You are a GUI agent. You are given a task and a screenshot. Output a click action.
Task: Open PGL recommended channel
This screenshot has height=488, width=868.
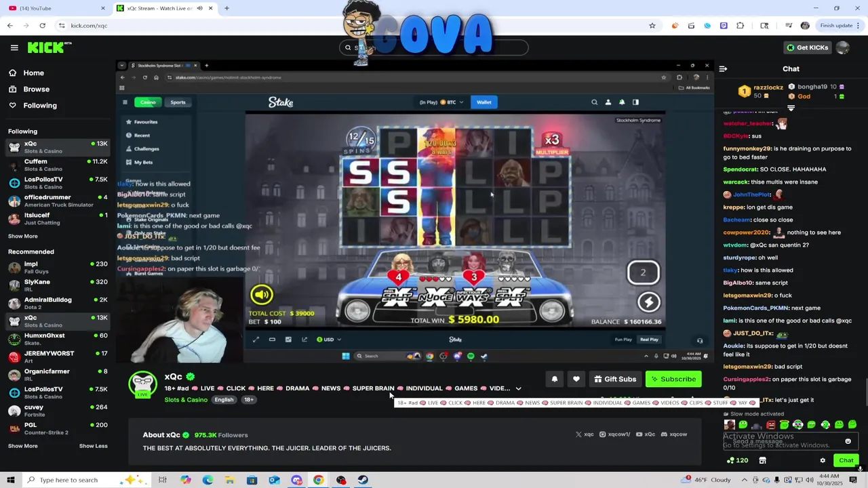(58, 428)
